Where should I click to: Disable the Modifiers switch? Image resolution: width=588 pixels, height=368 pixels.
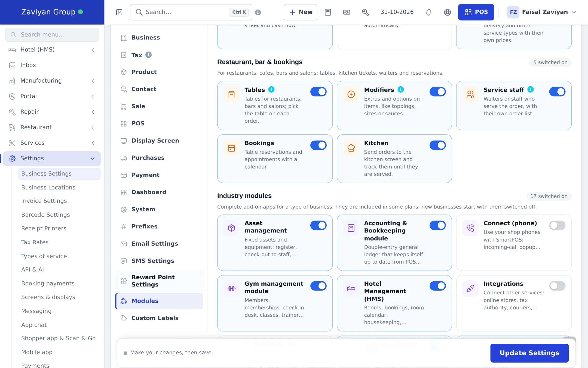(438, 92)
